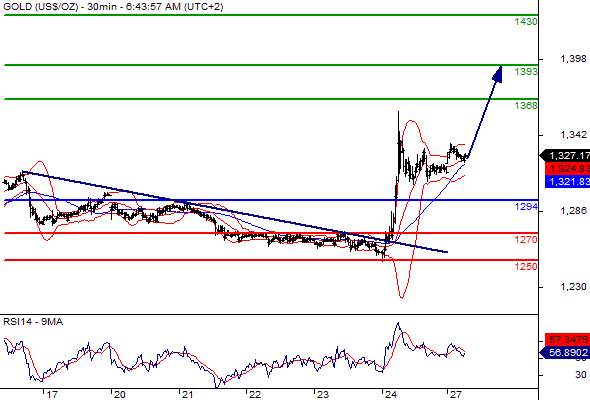Click the date axis label 27
The height and width of the screenshot is (400, 590).
456,395
